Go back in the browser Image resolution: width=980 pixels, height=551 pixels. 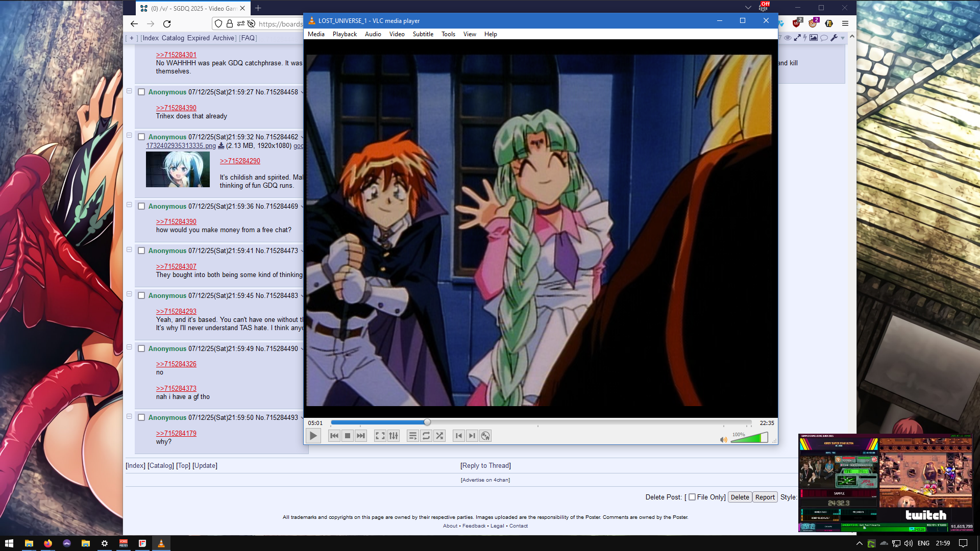(134, 23)
